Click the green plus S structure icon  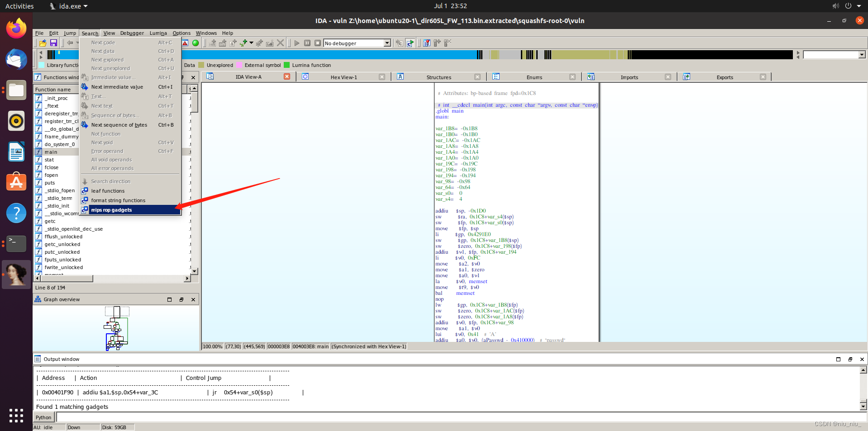tap(243, 43)
